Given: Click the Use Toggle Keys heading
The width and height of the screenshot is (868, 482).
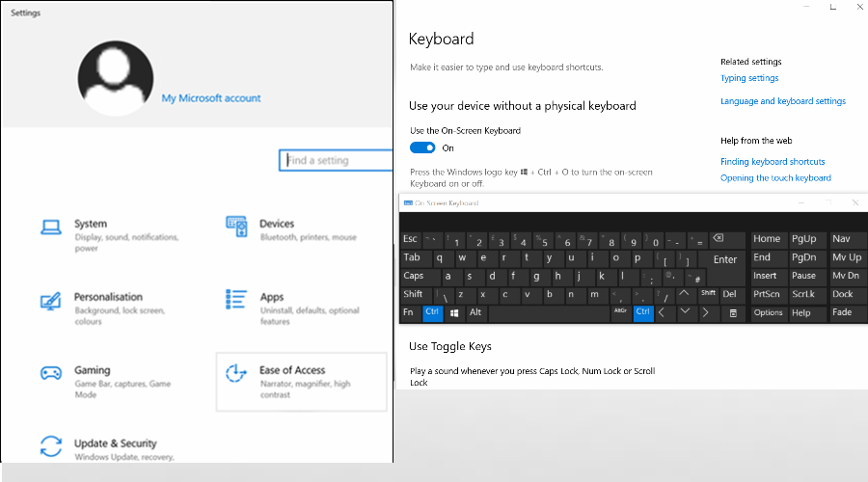Looking at the screenshot, I should (450, 346).
